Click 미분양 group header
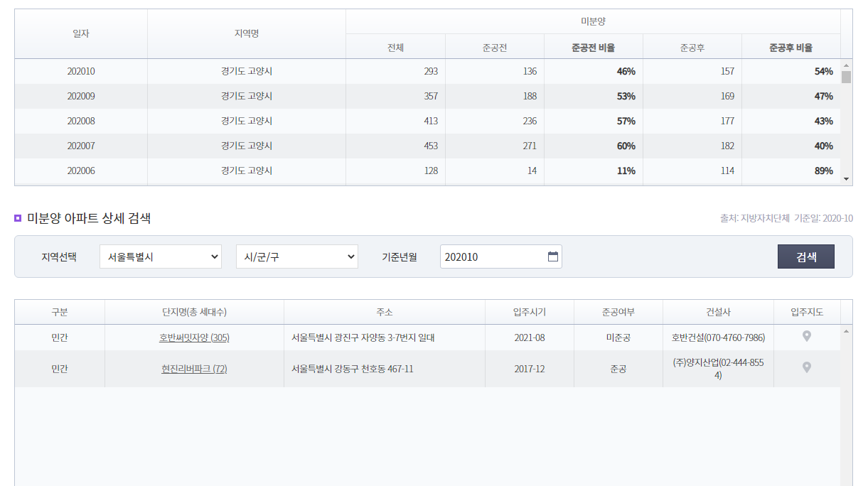Image resolution: width=868 pixels, height=486 pixels. point(593,21)
